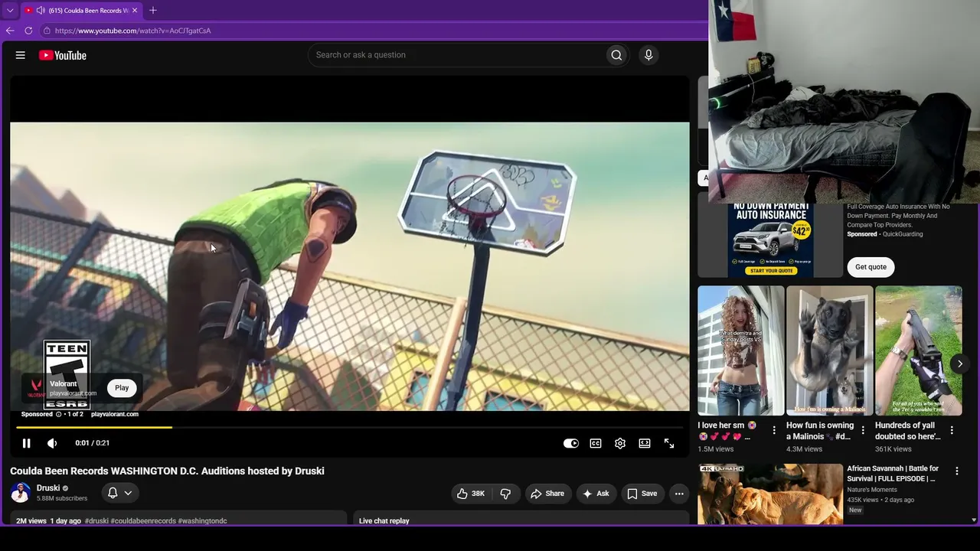Mute the tab via the speaker icon
The height and width of the screenshot is (551, 980).
(x=40, y=11)
